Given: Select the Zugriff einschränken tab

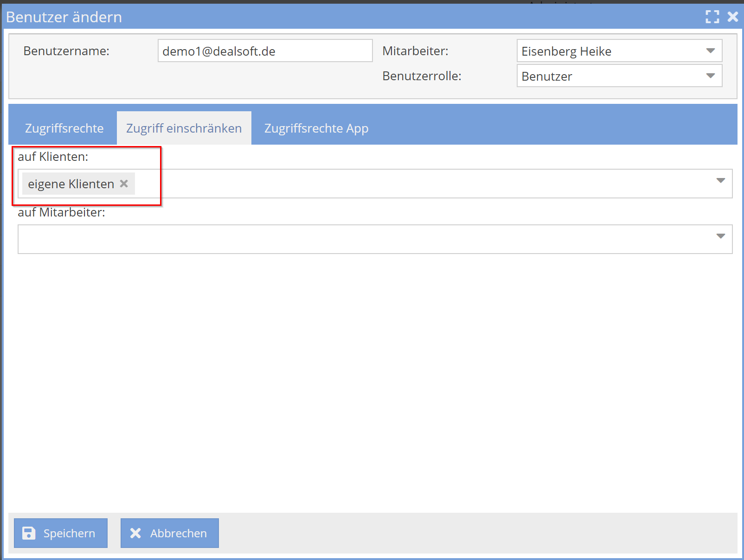Looking at the screenshot, I should coord(184,128).
